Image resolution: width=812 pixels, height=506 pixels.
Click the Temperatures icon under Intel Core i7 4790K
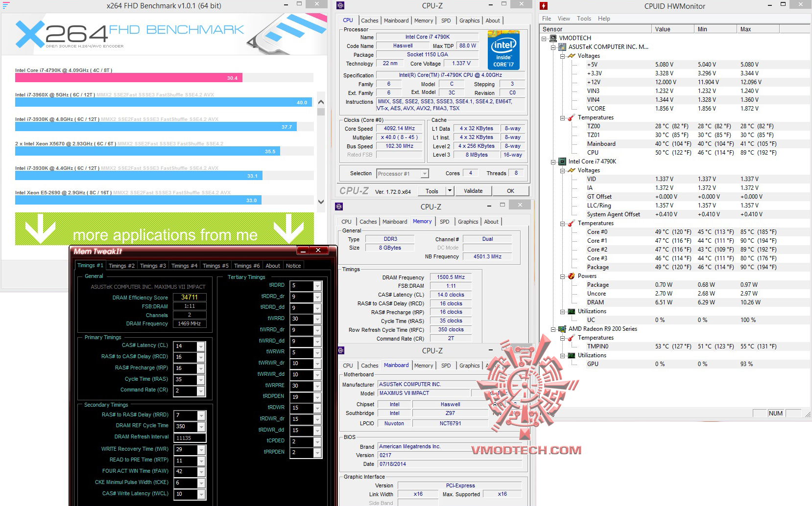coord(571,223)
